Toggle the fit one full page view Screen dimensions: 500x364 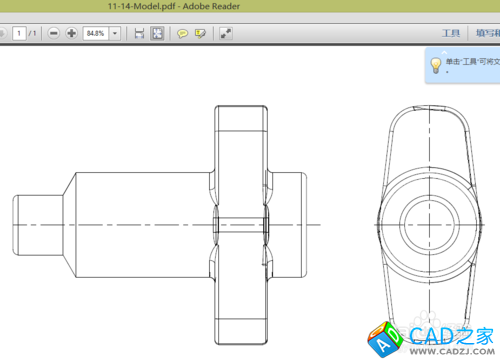click(157, 33)
